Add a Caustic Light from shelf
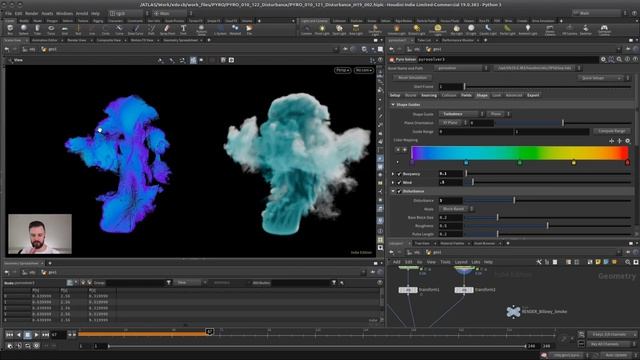The image size is (640, 360). [487, 30]
